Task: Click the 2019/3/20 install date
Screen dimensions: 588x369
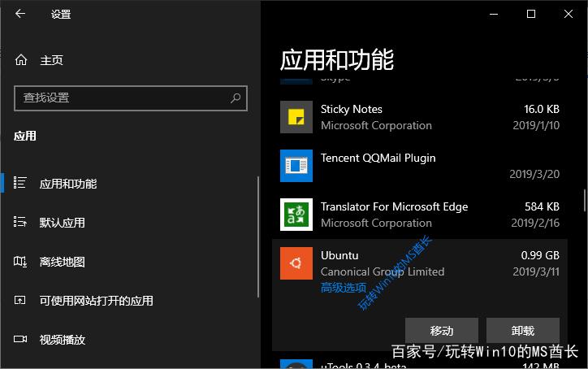Action: [x=534, y=174]
